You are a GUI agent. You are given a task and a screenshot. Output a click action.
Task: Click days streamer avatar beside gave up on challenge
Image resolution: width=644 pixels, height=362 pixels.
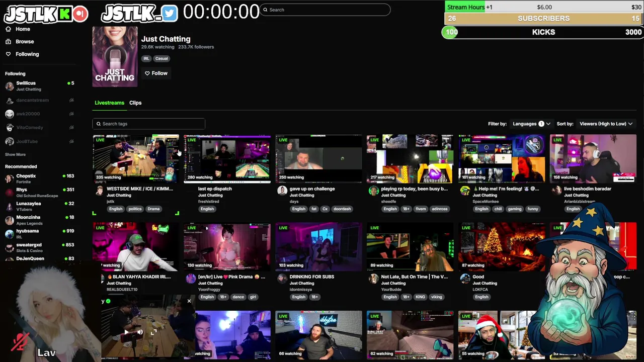[x=282, y=191]
